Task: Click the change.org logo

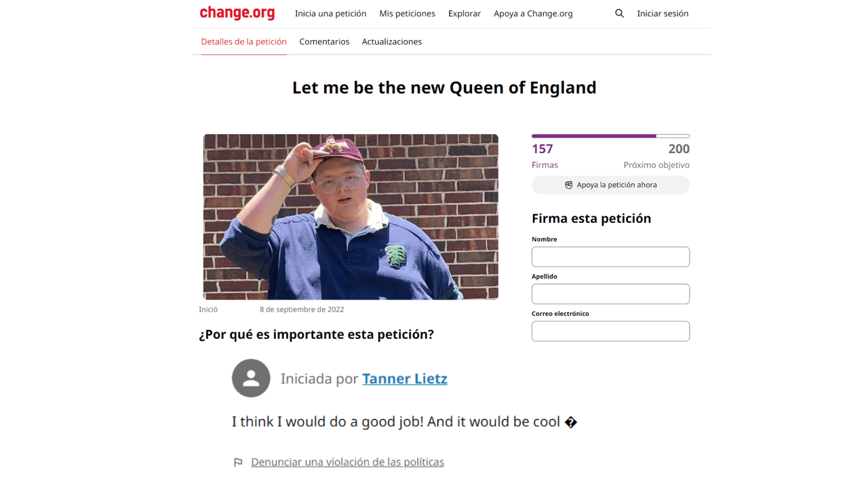Action: tap(237, 13)
